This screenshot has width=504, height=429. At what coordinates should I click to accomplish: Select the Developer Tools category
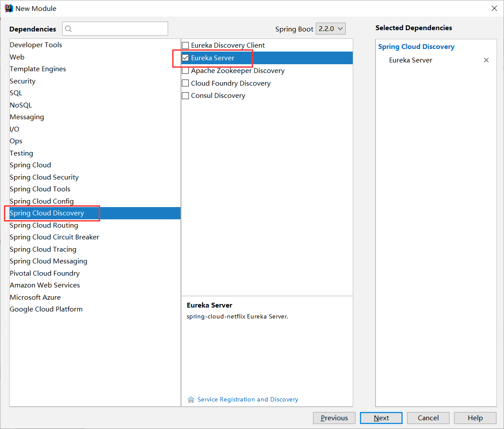[95, 45]
